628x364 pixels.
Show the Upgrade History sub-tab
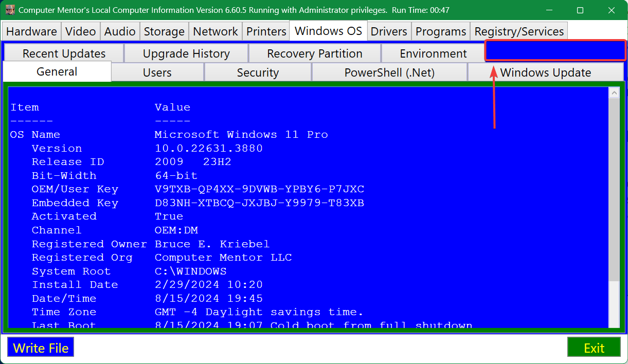click(186, 53)
